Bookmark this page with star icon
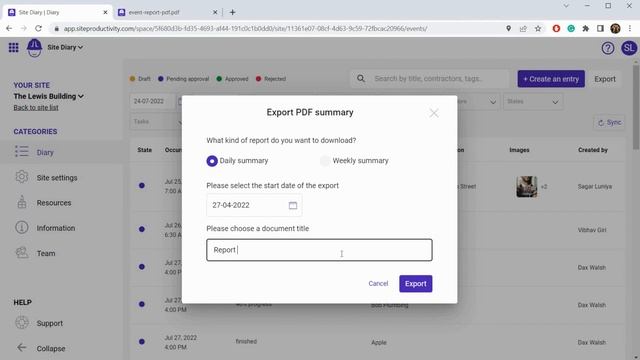The image size is (640, 360). [x=538, y=29]
